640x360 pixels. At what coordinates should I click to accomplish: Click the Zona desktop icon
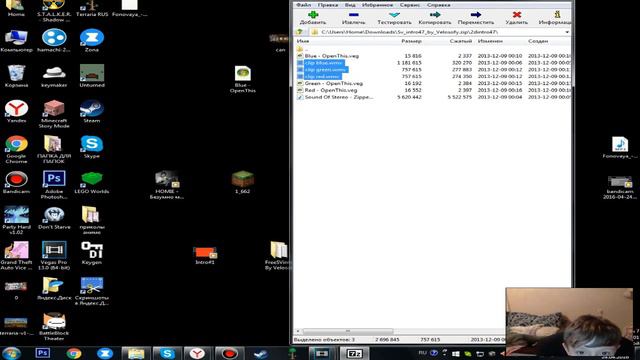click(x=91, y=41)
